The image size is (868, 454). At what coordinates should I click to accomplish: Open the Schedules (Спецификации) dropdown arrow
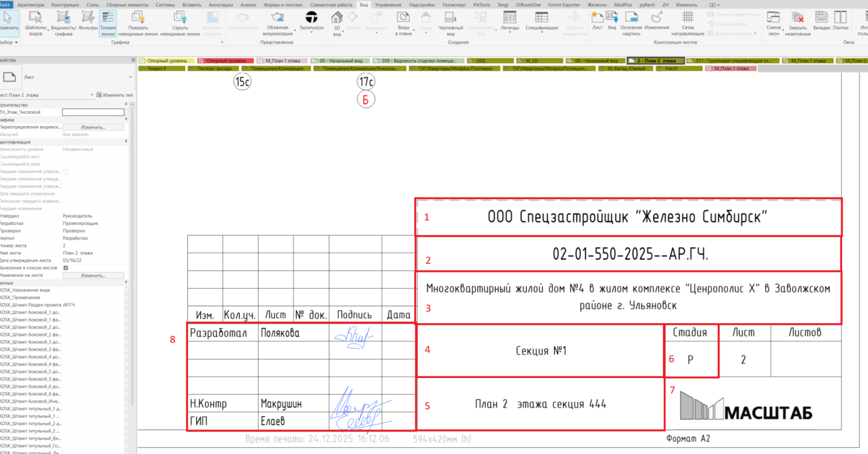coord(541,32)
